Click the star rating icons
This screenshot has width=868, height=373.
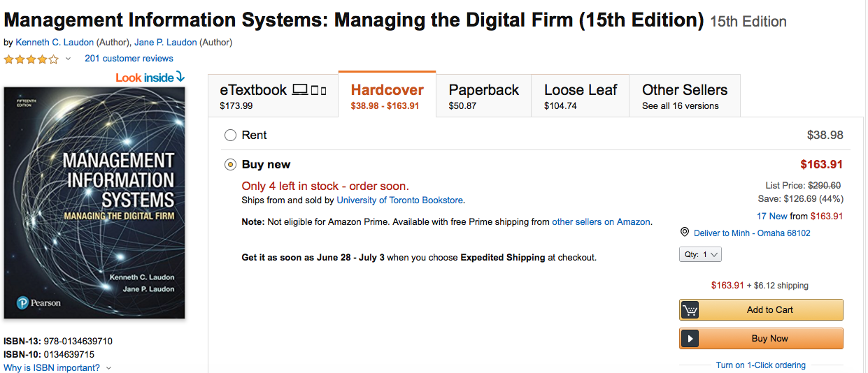(x=31, y=59)
